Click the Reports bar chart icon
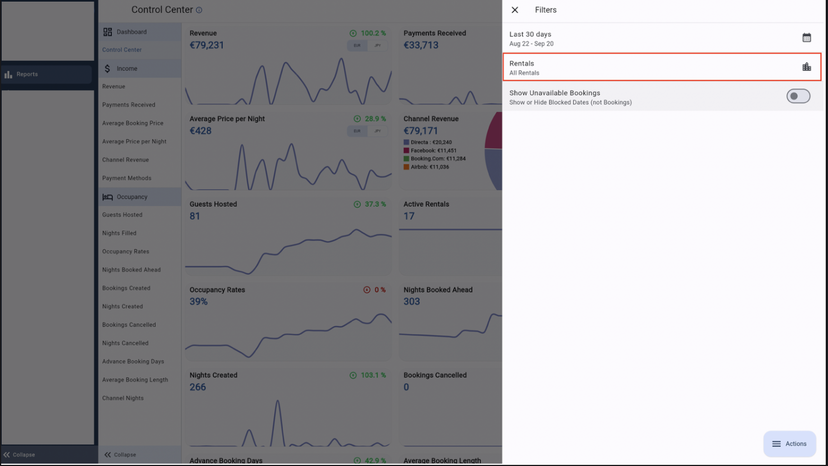The image size is (828, 466). [9, 74]
